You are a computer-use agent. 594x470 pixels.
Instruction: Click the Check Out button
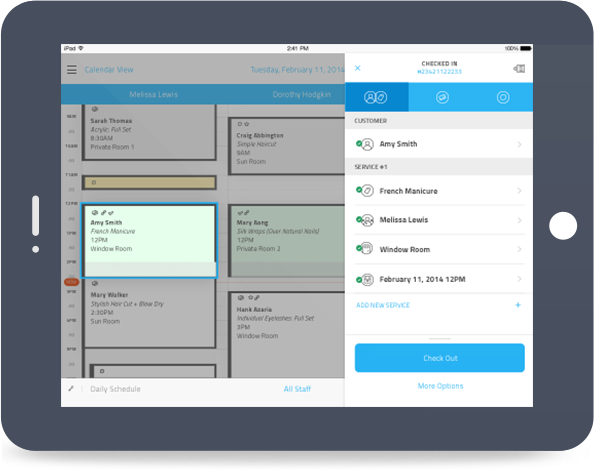pos(439,358)
